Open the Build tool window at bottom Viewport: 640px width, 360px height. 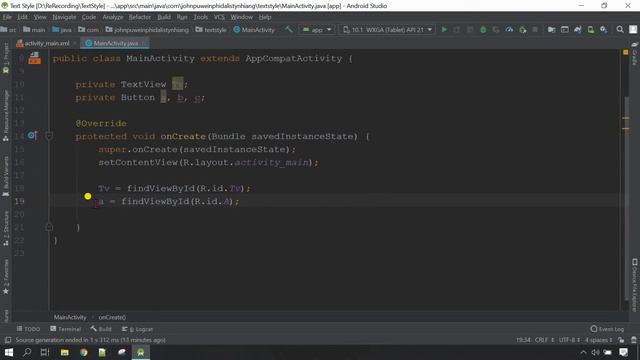(x=101, y=329)
